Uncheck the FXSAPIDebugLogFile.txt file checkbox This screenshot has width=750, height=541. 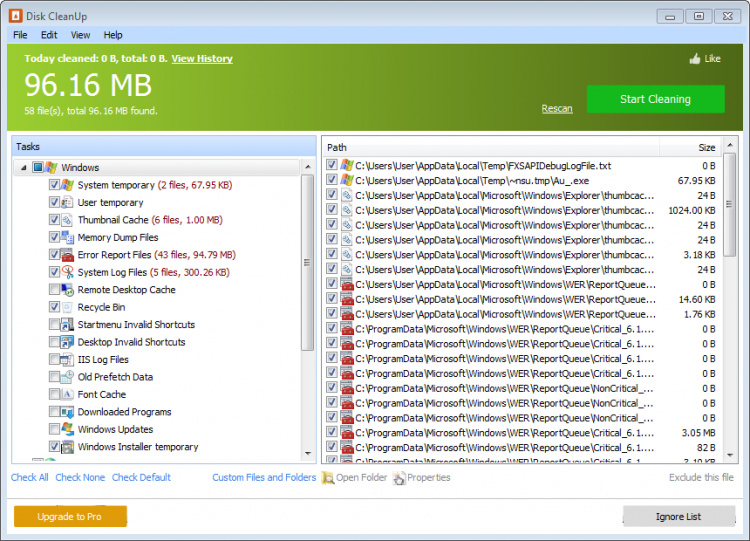pos(331,166)
